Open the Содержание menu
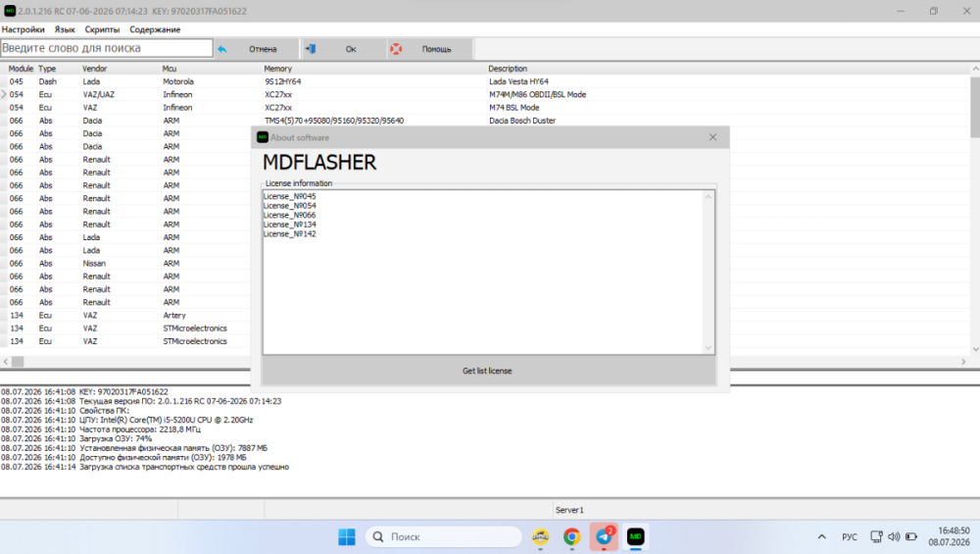980x554 pixels. (155, 29)
